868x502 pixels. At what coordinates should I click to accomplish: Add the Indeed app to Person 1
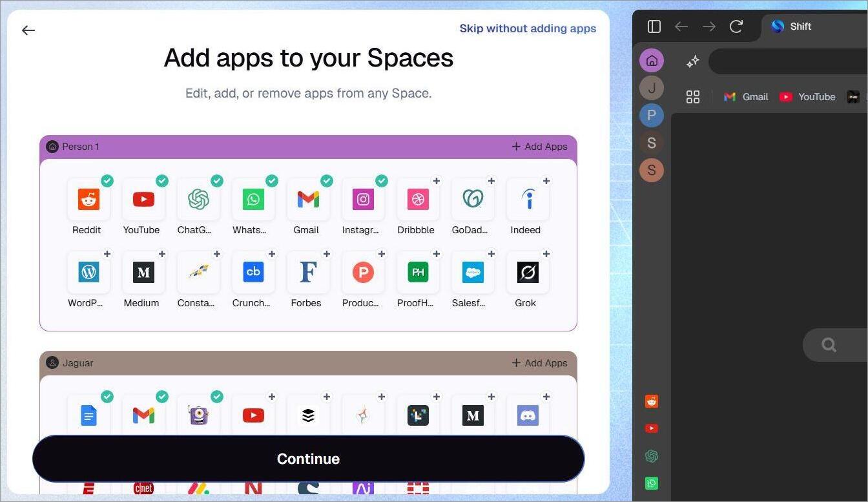tap(546, 181)
